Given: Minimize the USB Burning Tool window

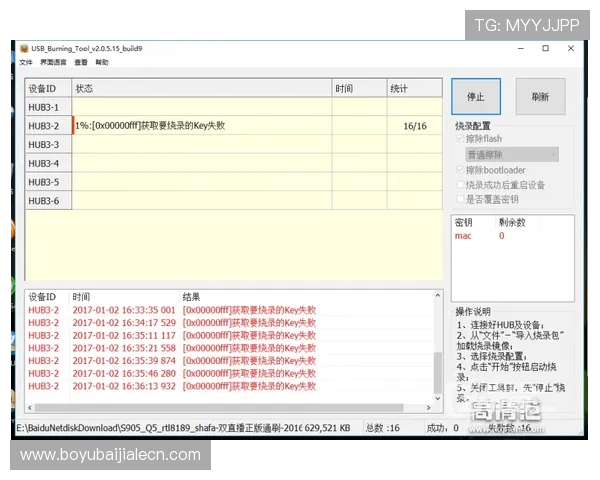Looking at the screenshot, I should (521, 48).
